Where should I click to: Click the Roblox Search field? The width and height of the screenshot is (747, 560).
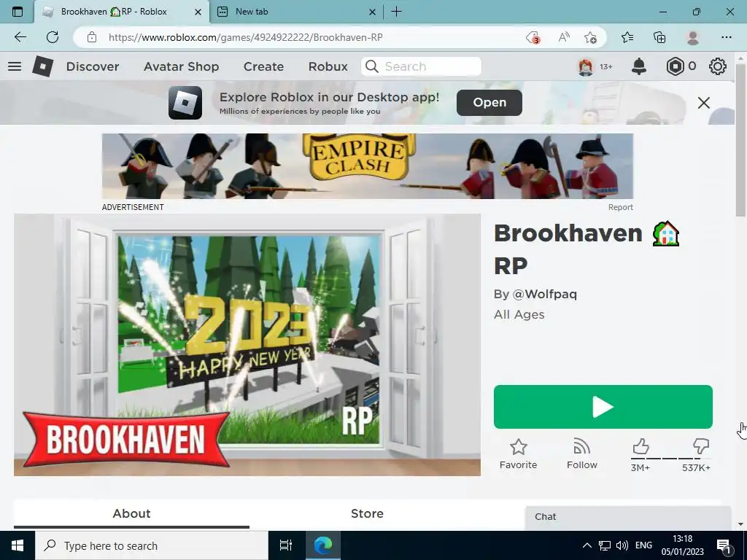coord(421,66)
